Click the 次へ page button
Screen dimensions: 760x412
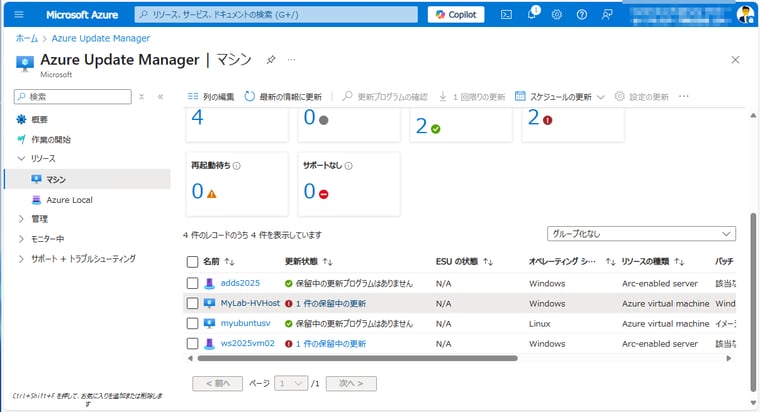click(x=351, y=383)
